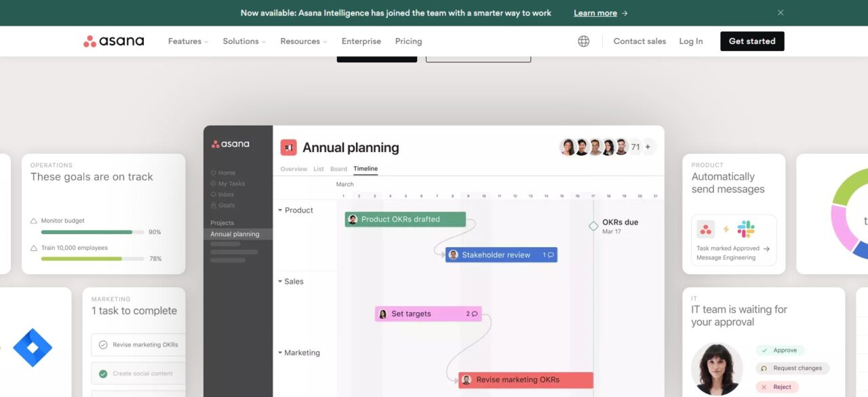This screenshot has width=868, height=397.
Task: Click the Monitor budget goal triangle icon
Action: (x=34, y=221)
